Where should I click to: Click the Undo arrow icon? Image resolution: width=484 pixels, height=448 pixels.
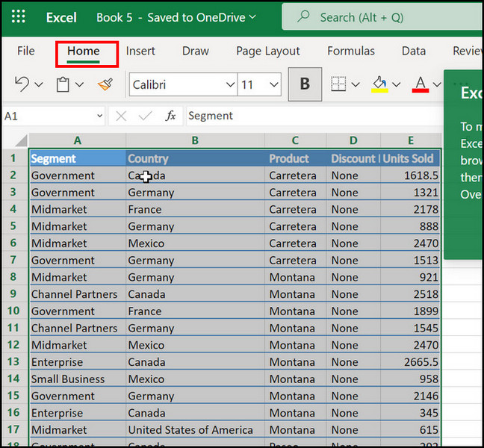click(x=22, y=84)
